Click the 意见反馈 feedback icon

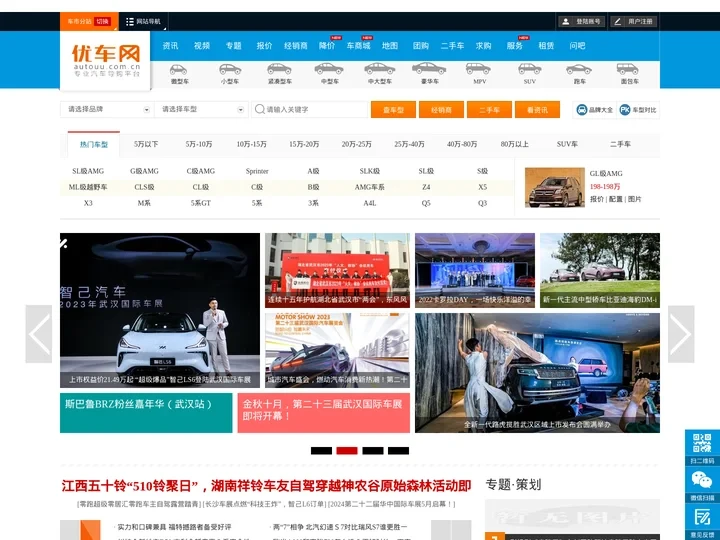coord(702,517)
